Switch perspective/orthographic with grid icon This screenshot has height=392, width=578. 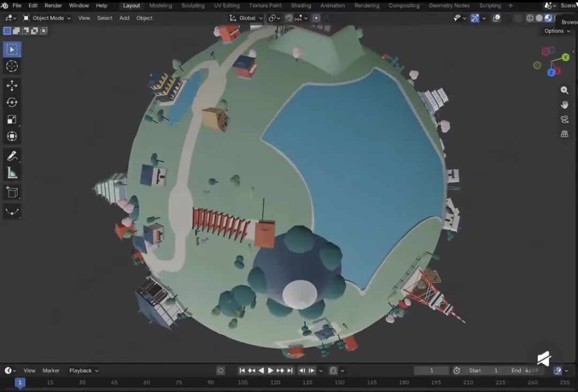point(565,134)
